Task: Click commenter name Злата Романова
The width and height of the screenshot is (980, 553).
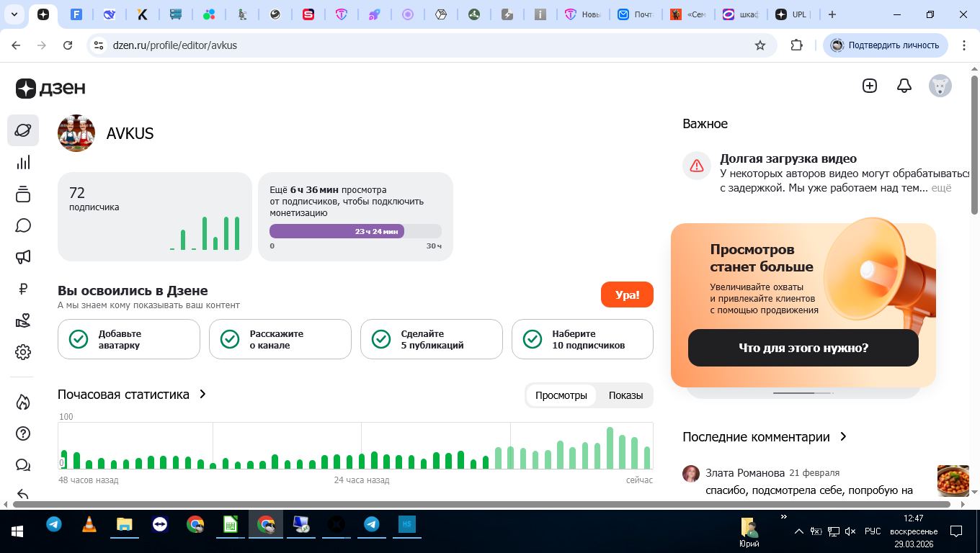Action: (x=745, y=473)
